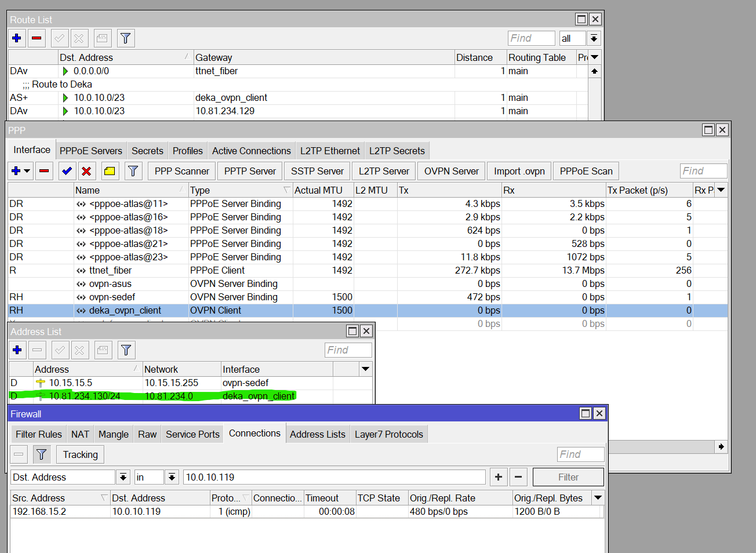Click the PPP Scanner button

click(182, 171)
